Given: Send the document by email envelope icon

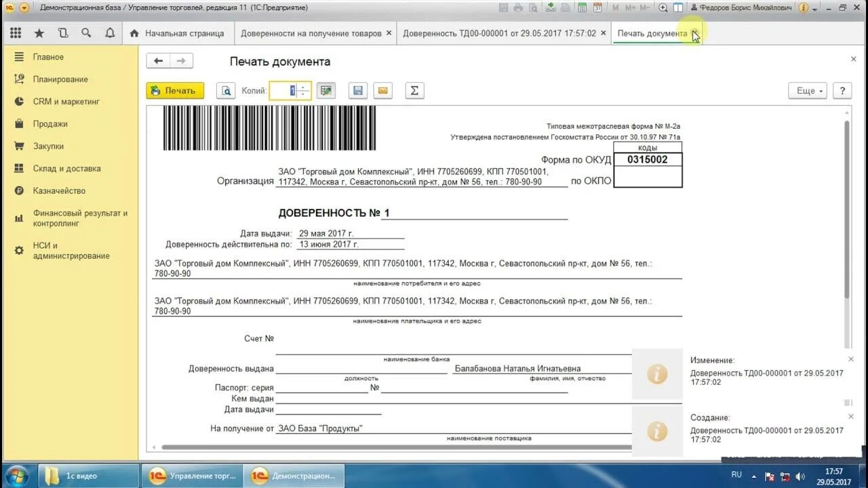Looking at the screenshot, I should [383, 91].
